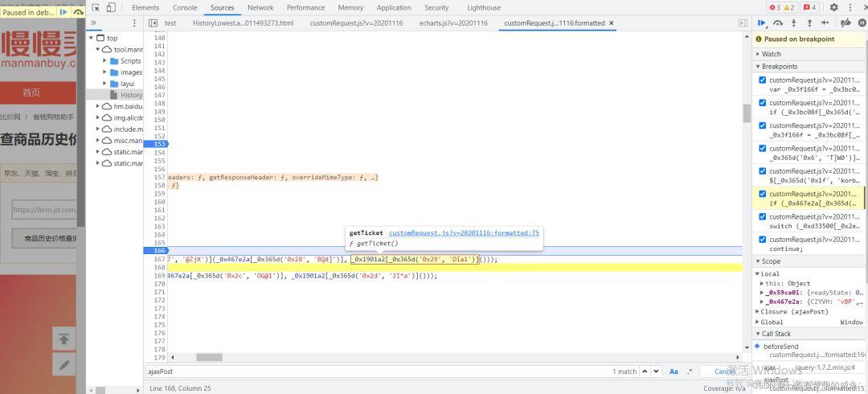Screen dimensions: 868x394
Task: Click the Step into function icon
Action: [793, 23]
